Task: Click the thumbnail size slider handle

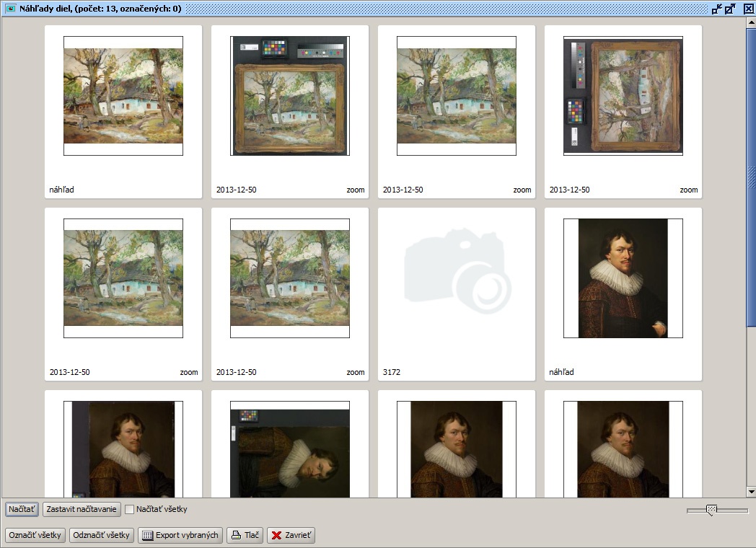Action: [x=712, y=510]
